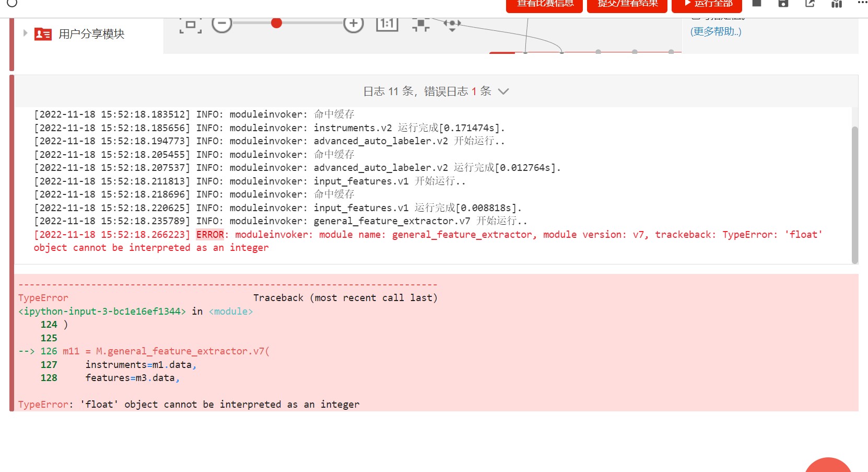Click the 提交/查看结果 button
This screenshot has width=868, height=472.
627,5
